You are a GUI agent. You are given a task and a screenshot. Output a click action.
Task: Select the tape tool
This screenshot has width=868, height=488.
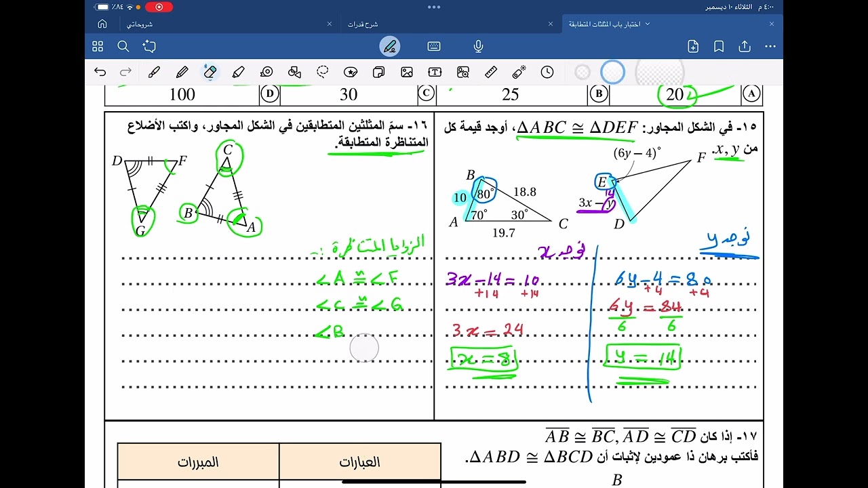coord(267,72)
